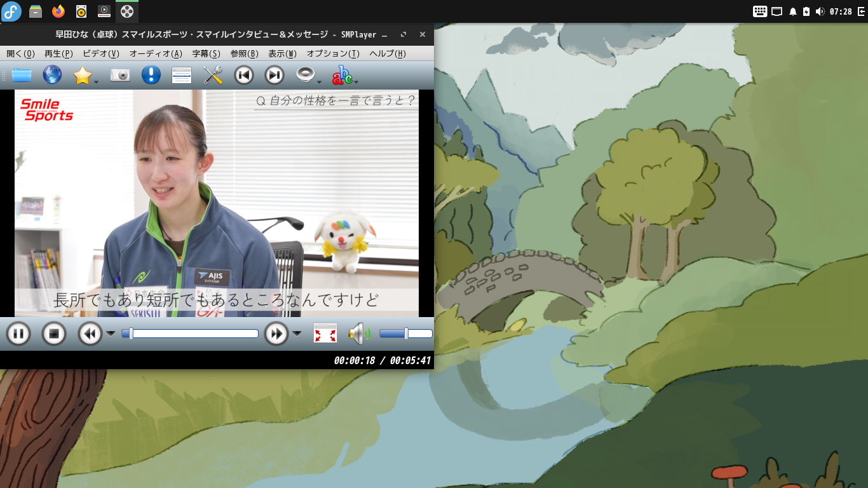The height and width of the screenshot is (488, 868).
Task: Mute audio with the speaker icon
Action: pyautogui.click(x=359, y=334)
